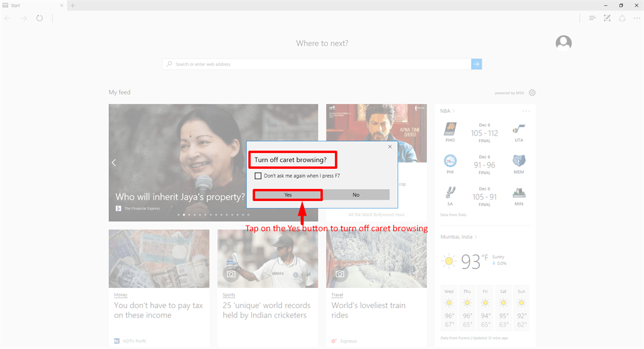The height and width of the screenshot is (349, 644).
Task: Click the cricketer photo gallery camera icon
Action: [x=231, y=274]
